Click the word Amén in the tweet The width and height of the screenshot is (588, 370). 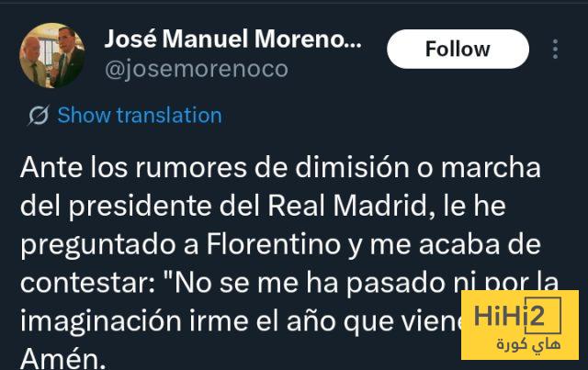(62, 357)
